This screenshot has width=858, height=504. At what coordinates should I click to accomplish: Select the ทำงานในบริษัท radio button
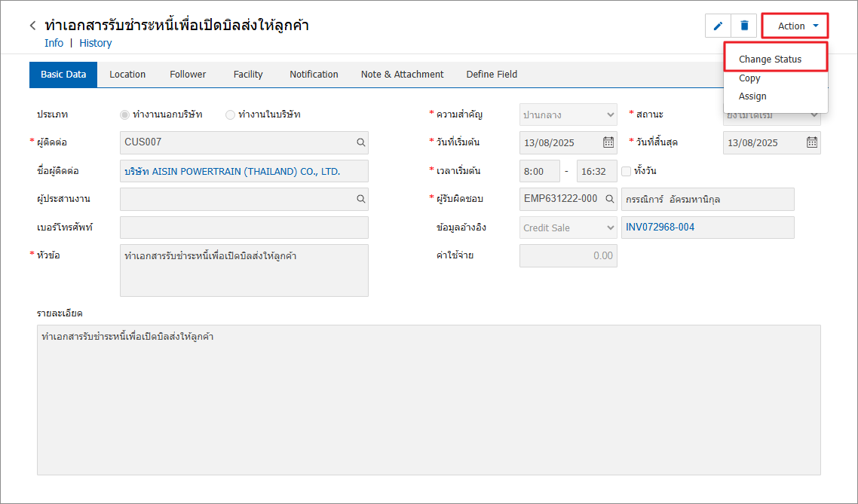pos(230,115)
